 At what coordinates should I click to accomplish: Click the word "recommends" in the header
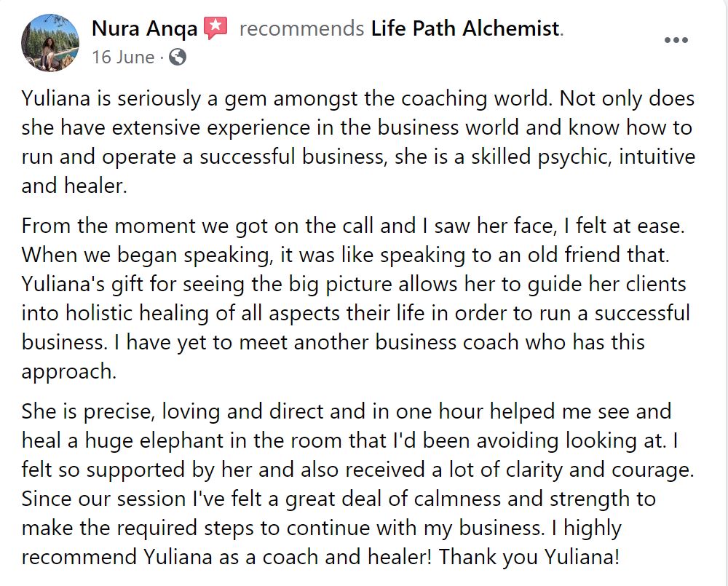coord(302,29)
